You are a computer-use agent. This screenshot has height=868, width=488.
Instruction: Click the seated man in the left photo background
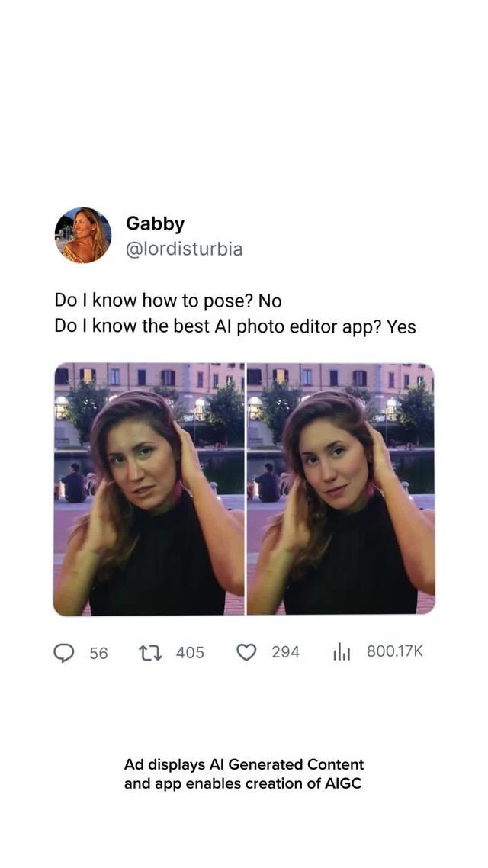click(x=74, y=483)
